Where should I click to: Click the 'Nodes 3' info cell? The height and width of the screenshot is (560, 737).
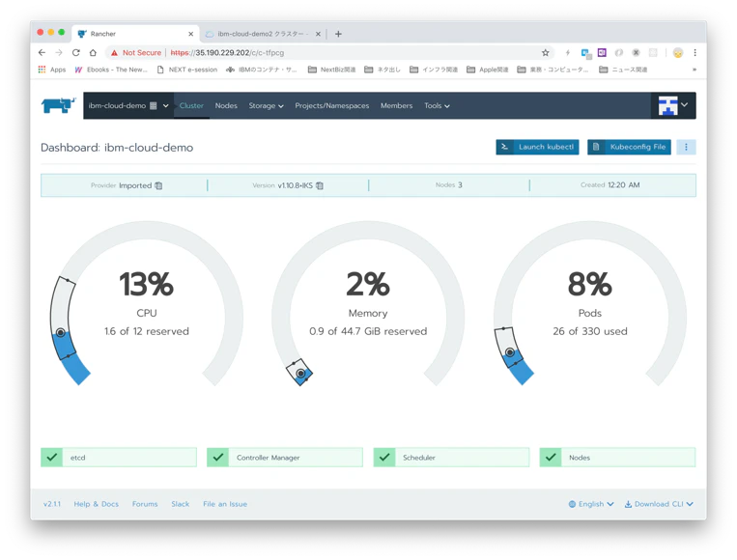tap(449, 185)
